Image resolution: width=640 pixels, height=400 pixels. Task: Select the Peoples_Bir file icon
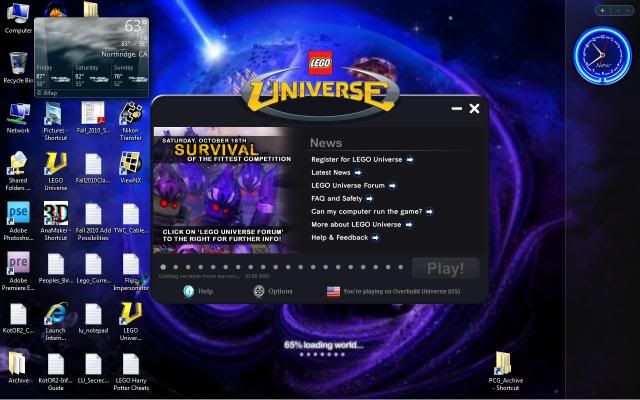56,268
